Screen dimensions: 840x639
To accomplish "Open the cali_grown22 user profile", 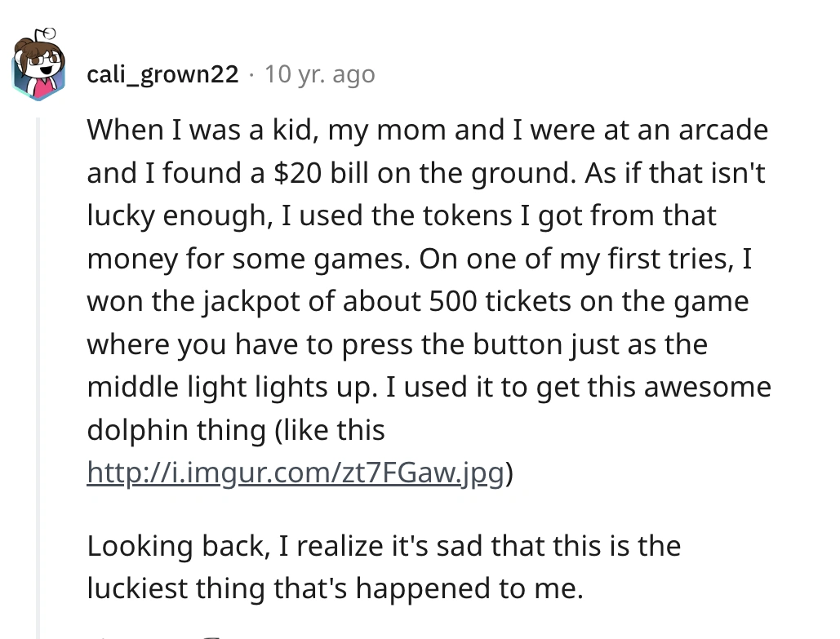I will point(162,74).
